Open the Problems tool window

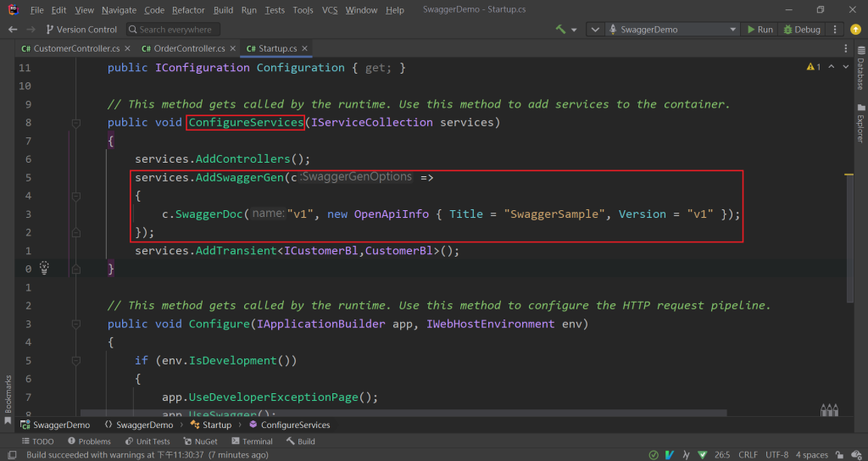(x=89, y=441)
